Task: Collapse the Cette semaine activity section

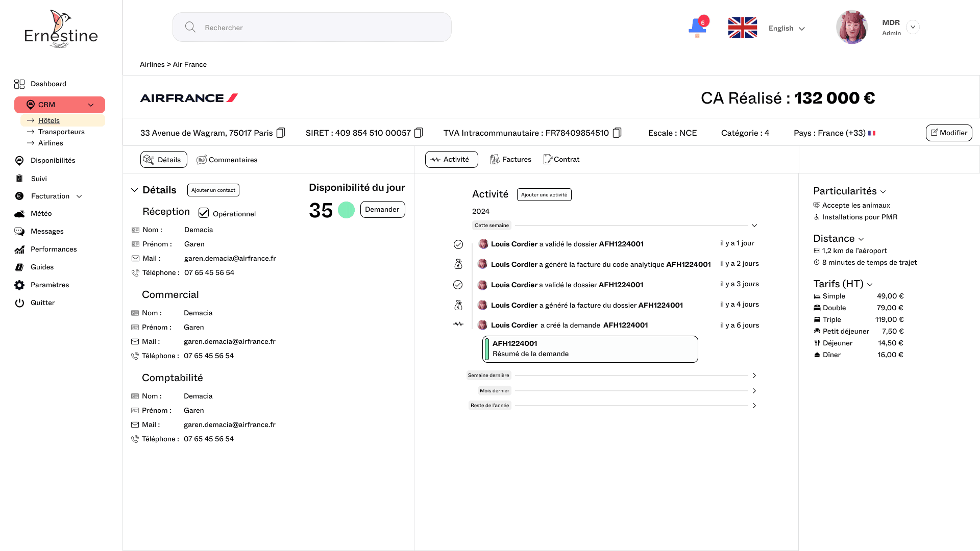Action: (754, 225)
